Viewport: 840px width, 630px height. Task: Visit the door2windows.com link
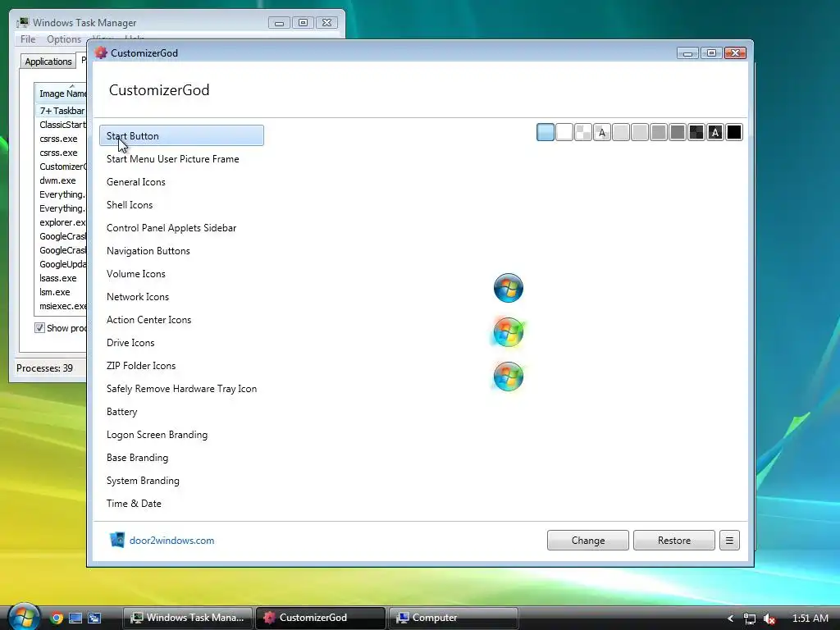[171, 541]
